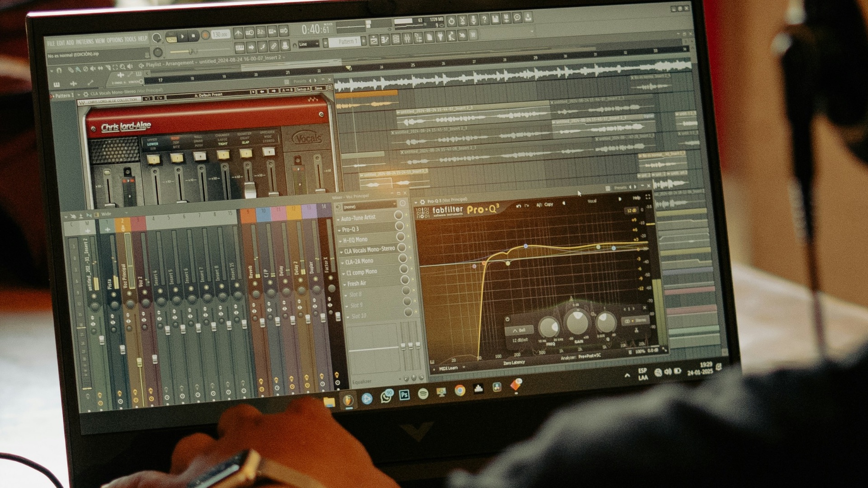Click the Stop button in the transport bar

point(193,36)
